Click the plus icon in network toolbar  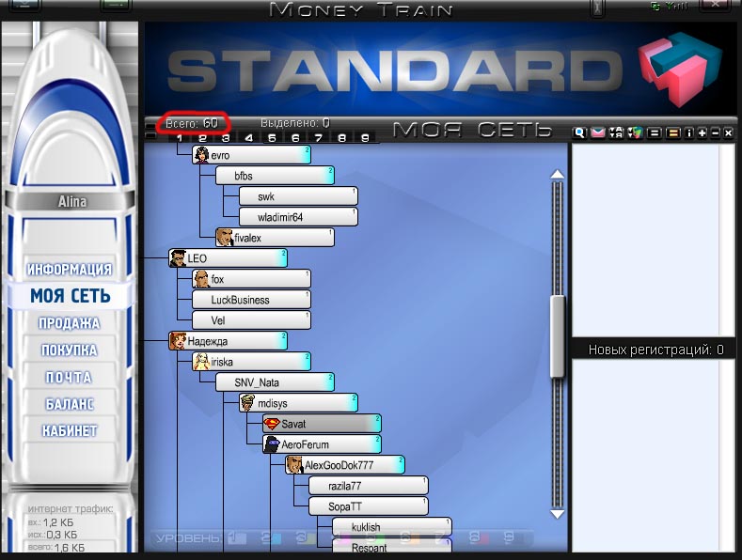702,133
